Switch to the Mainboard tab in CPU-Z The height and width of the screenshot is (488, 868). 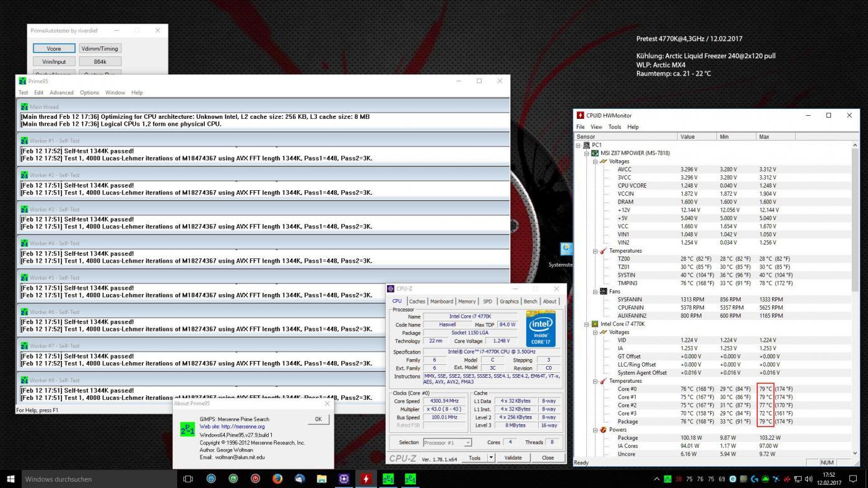tap(442, 302)
